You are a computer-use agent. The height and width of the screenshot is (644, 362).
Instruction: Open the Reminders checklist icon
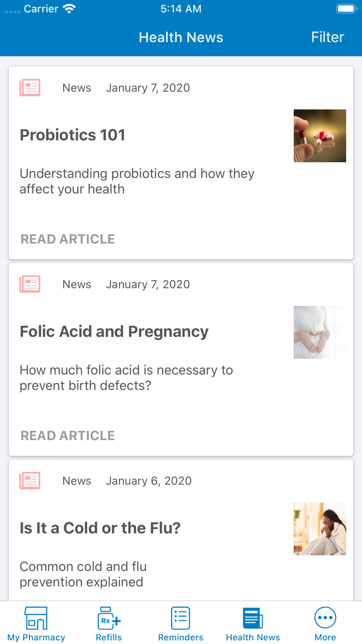tap(180, 618)
